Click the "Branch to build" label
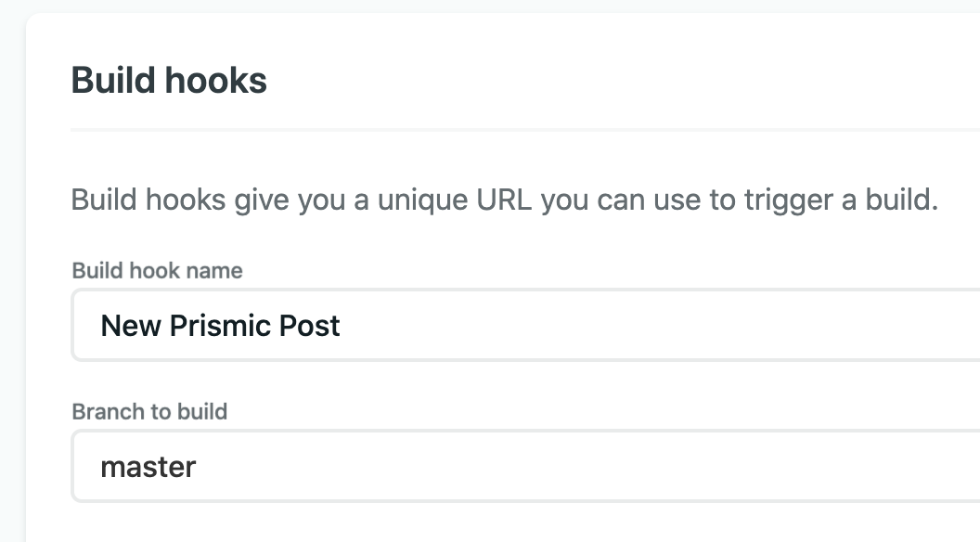Image resolution: width=980 pixels, height=542 pixels. pos(149,411)
